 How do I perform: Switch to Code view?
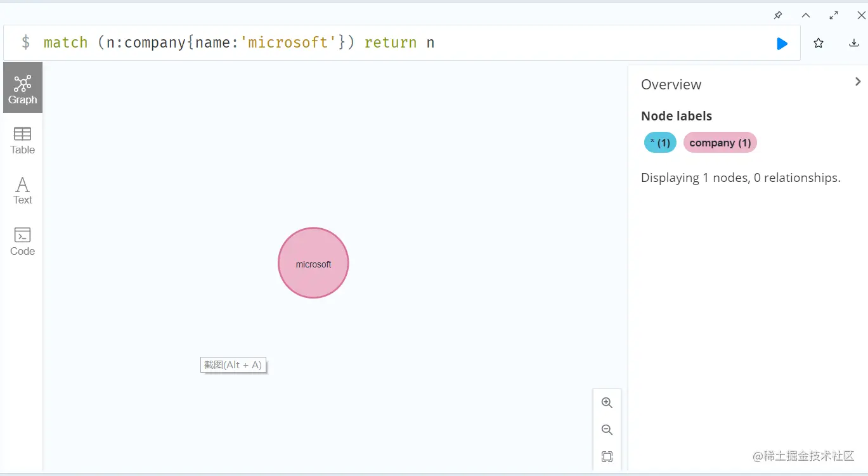click(23, 241)
